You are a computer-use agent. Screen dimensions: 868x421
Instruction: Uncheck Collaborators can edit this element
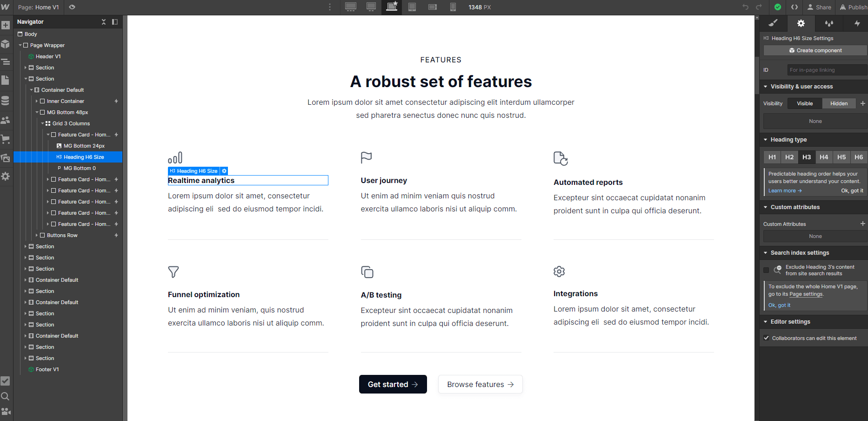pos(767,338)
